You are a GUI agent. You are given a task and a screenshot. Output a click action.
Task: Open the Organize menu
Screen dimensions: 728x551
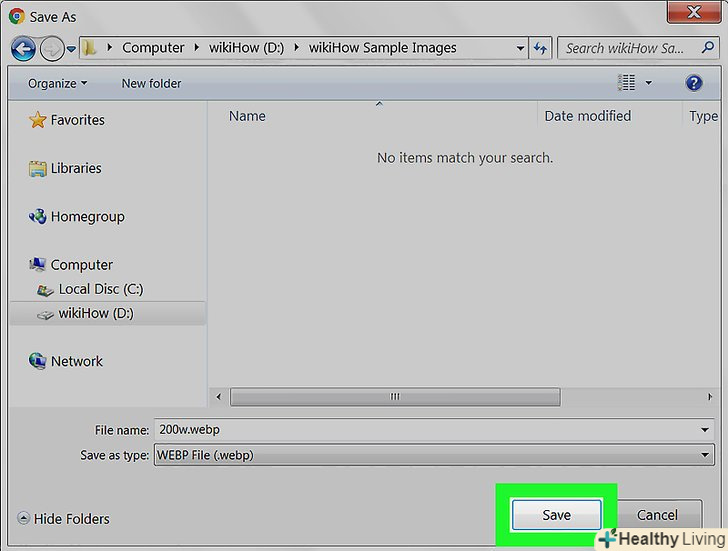pyautogui.click(x=58, y=84)
